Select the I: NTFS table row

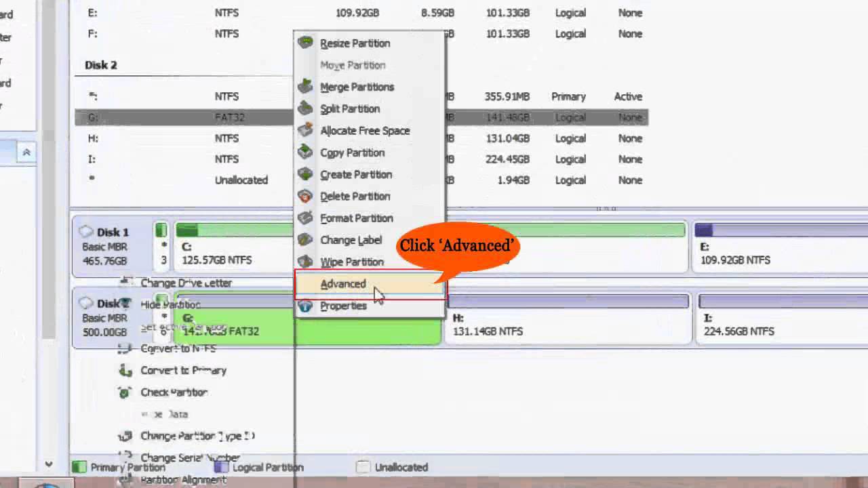point(361,159)
